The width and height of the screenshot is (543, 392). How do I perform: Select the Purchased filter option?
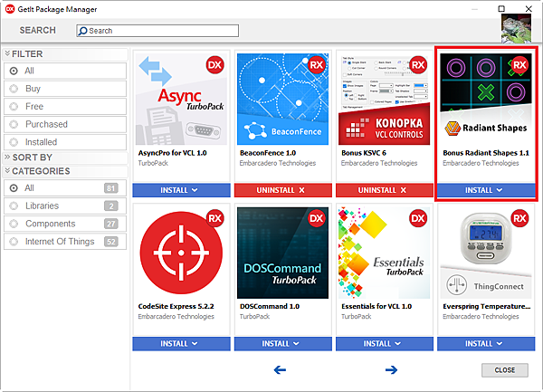point(65,124)
